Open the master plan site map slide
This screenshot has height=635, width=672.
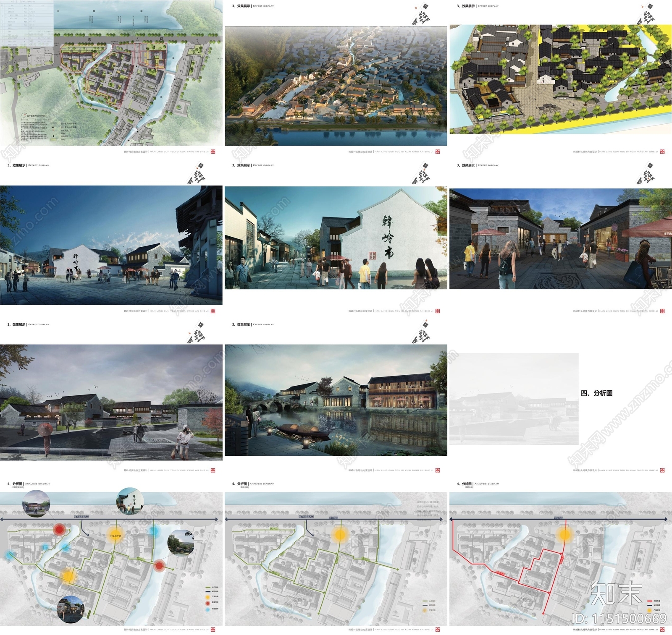pos(111,73)
